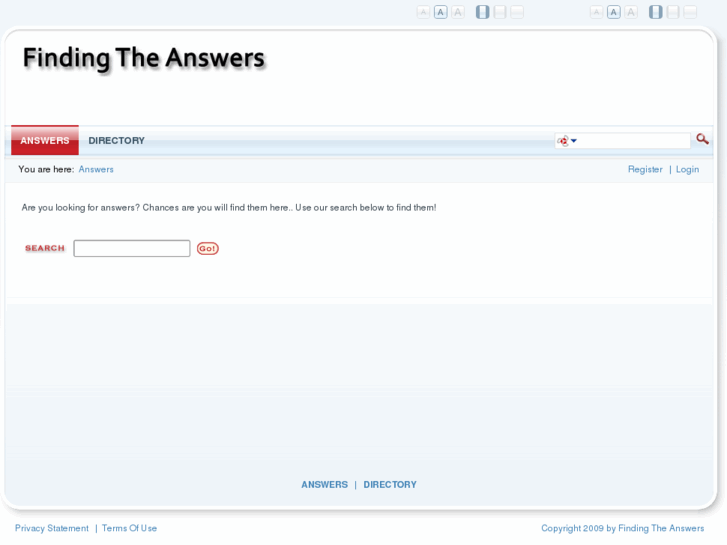
Task: Choose narrow page width in right icon group
Action: pyautogui.click(x=656, y=12)
